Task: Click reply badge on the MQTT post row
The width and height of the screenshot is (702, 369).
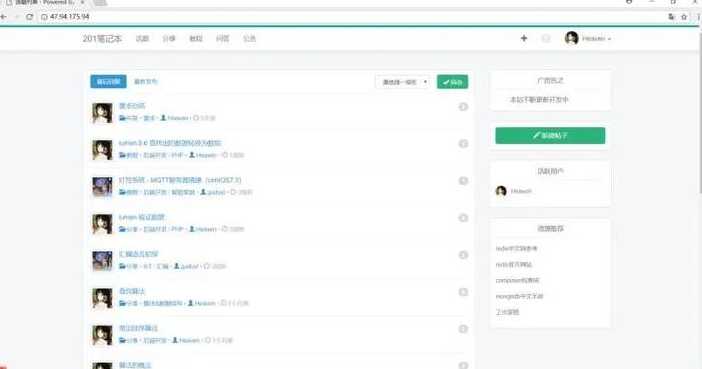Action: (463, 181)
